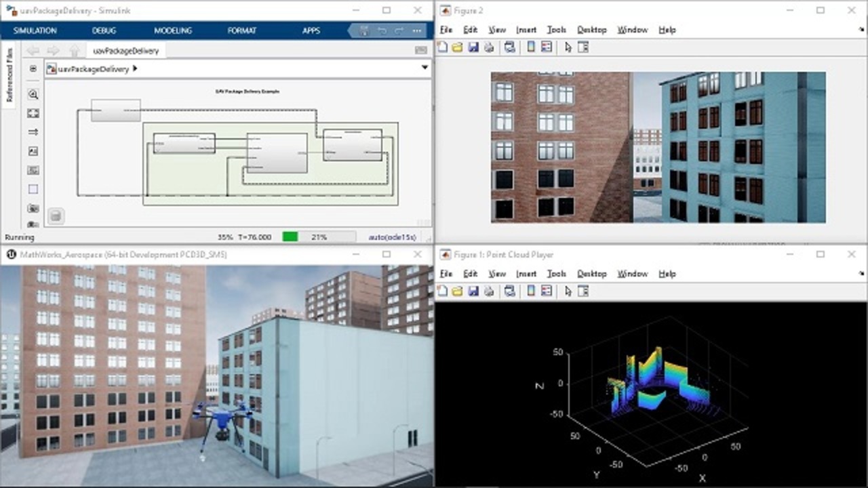Click Zoom tool in Simulink canvas palette
868x488 pixels.
(33, 94)
